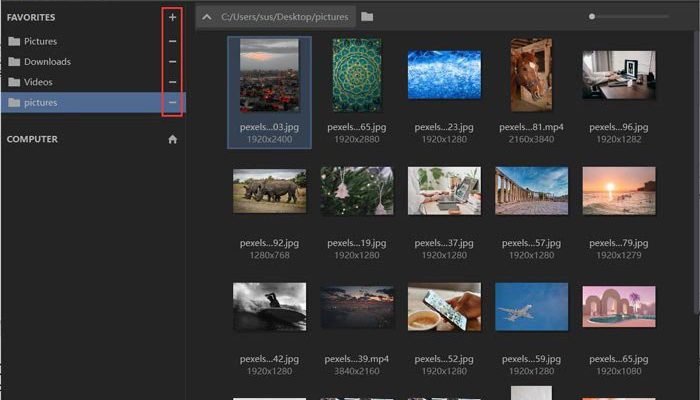Click resolution text 3840x2160

tap(357, 371)
